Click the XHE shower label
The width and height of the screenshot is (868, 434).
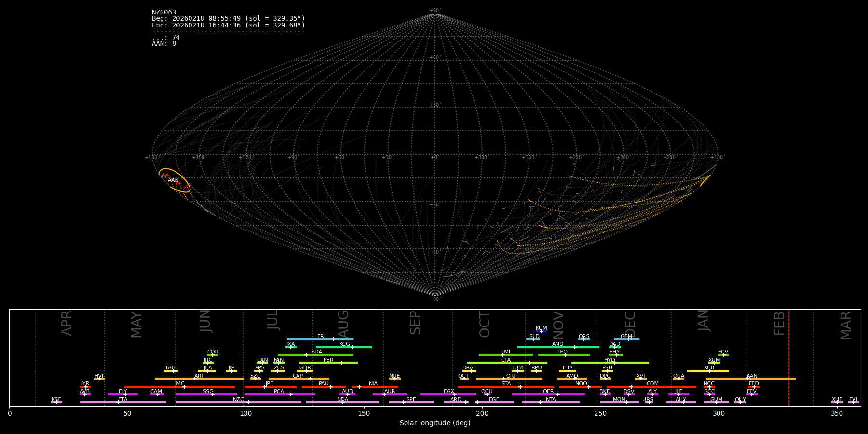pyautogui.click(x=837, y=400)
